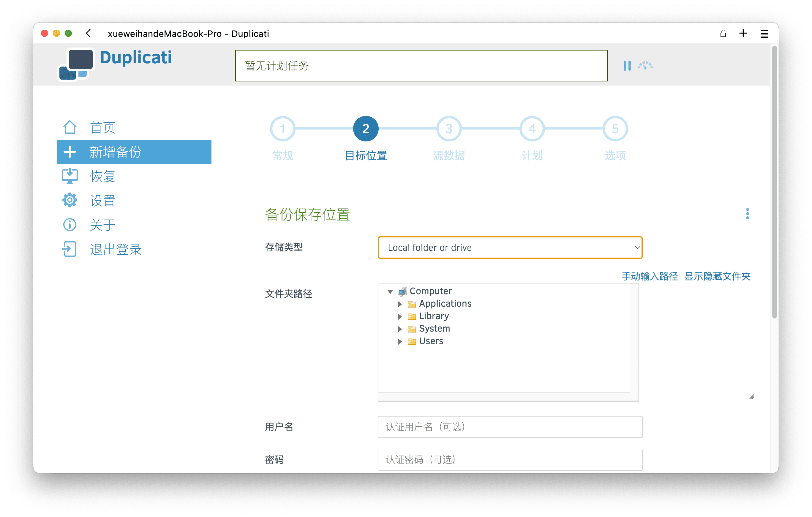Expand the Users folder in the tree
The width and height of the screenshot is (812, 517).
point(400,341)
